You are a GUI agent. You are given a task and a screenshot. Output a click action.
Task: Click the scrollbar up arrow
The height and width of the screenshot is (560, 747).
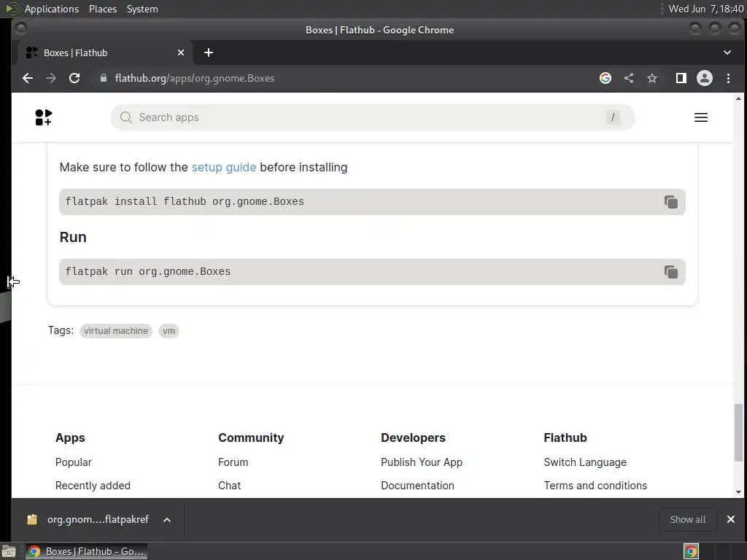pyautogui.click(x=738, y=98)
